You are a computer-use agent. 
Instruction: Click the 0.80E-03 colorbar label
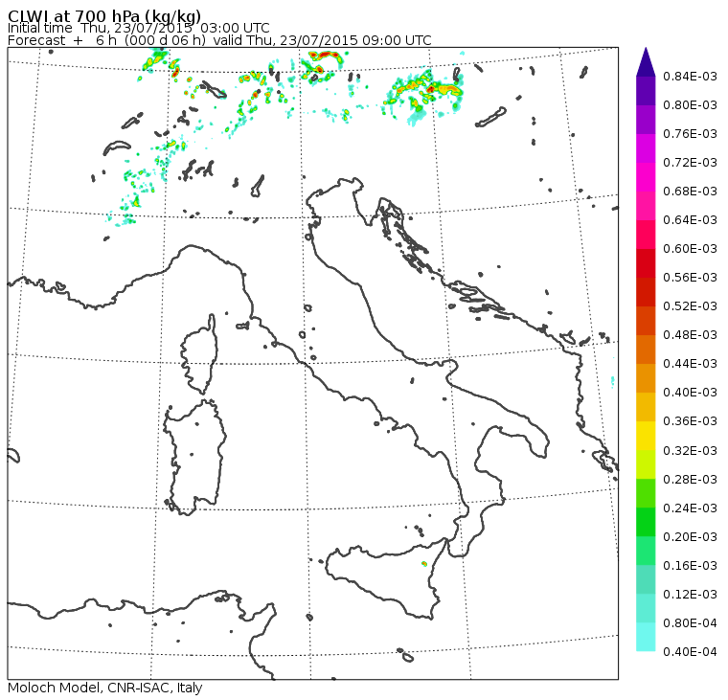[x=690, y=105]
